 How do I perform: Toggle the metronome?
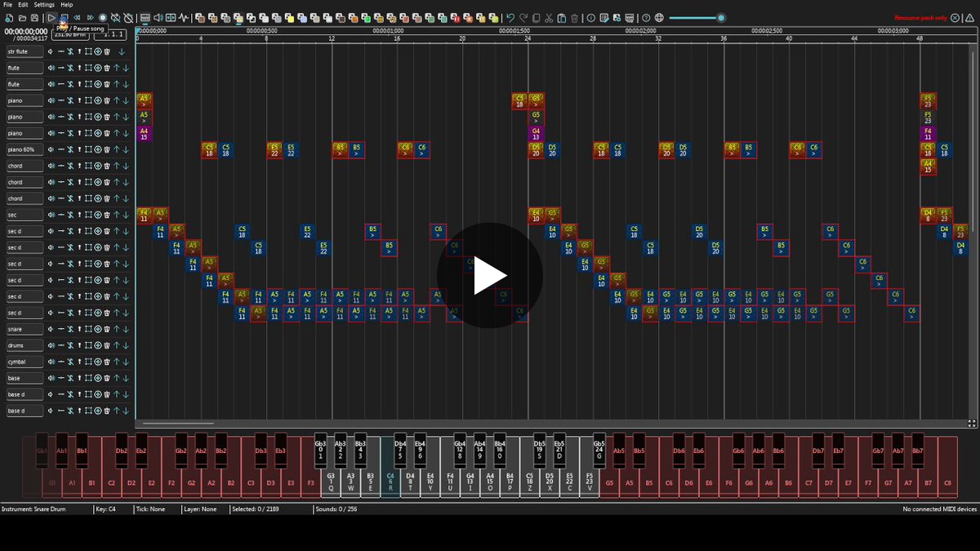(129, 17)
